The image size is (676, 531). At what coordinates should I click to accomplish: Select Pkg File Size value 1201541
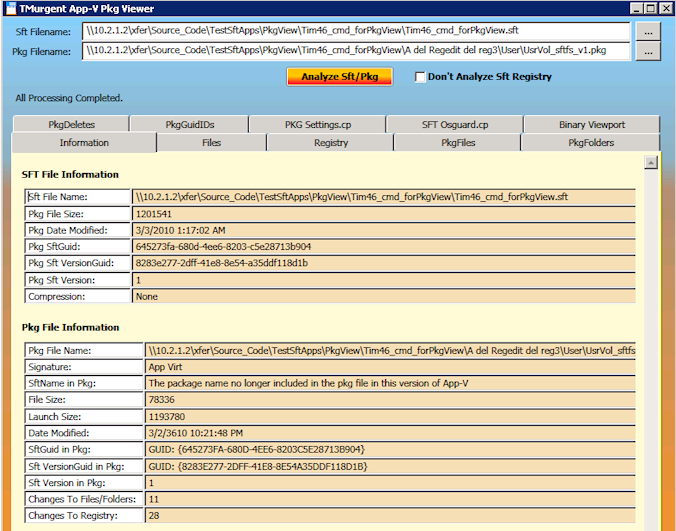pyautogui.click(x=384, y=214)
